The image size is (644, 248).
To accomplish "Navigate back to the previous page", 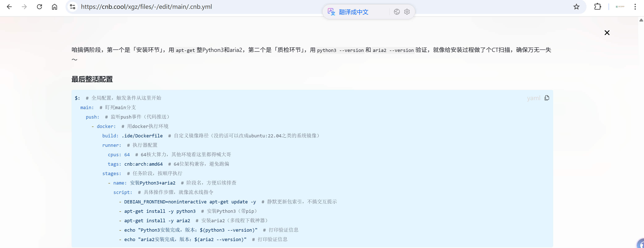I will click(9, 7).
